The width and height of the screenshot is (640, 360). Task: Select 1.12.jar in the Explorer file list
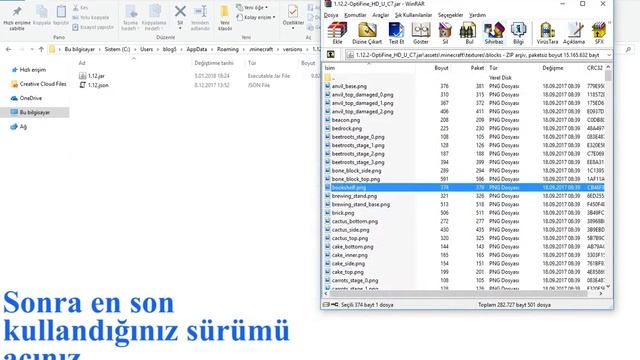(x=92, y=76)
